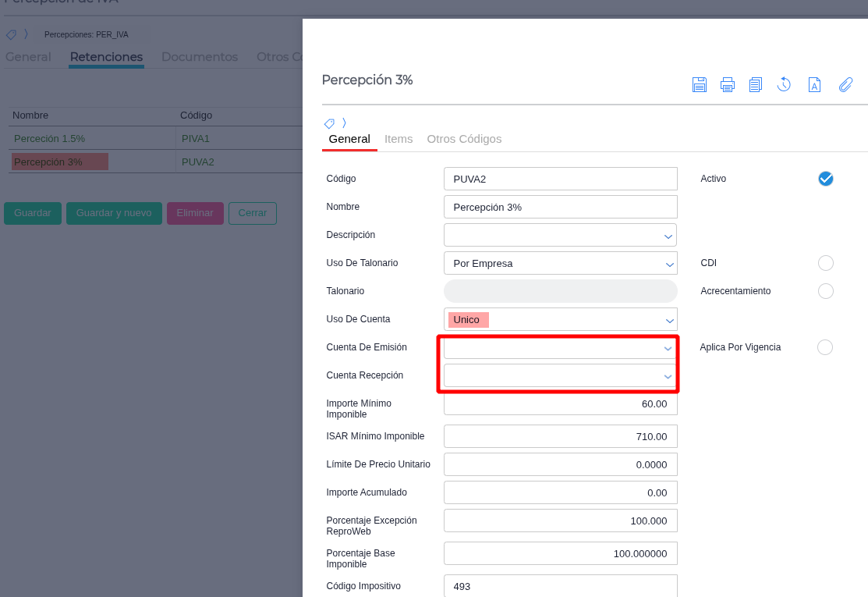Select the Retenciones tab in background page

(106, 57)
